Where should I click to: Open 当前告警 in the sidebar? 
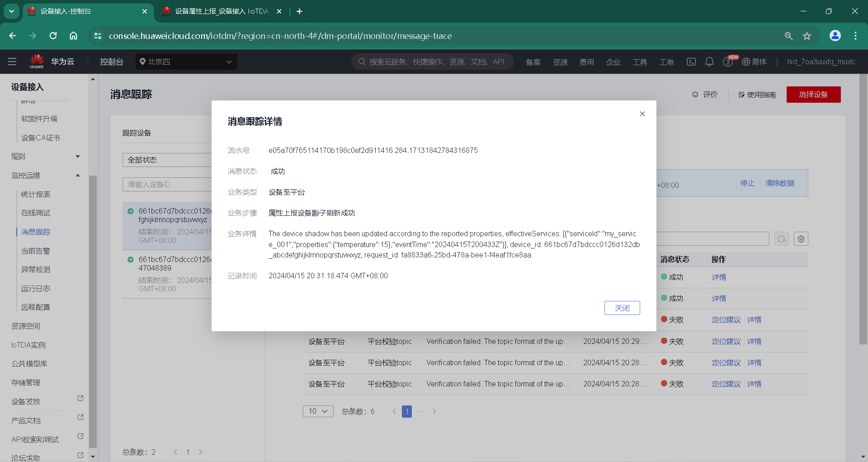pos(36,251)
